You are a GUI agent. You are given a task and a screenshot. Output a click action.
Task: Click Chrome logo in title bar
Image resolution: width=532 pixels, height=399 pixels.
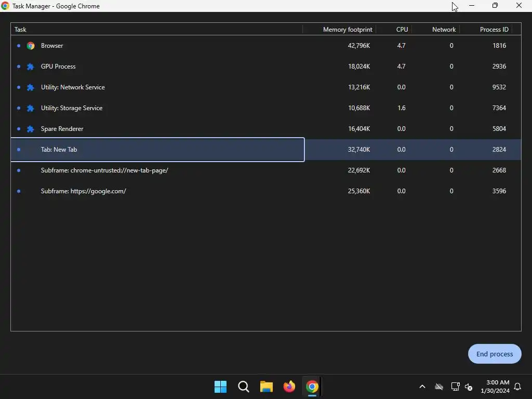click(5, 6)
